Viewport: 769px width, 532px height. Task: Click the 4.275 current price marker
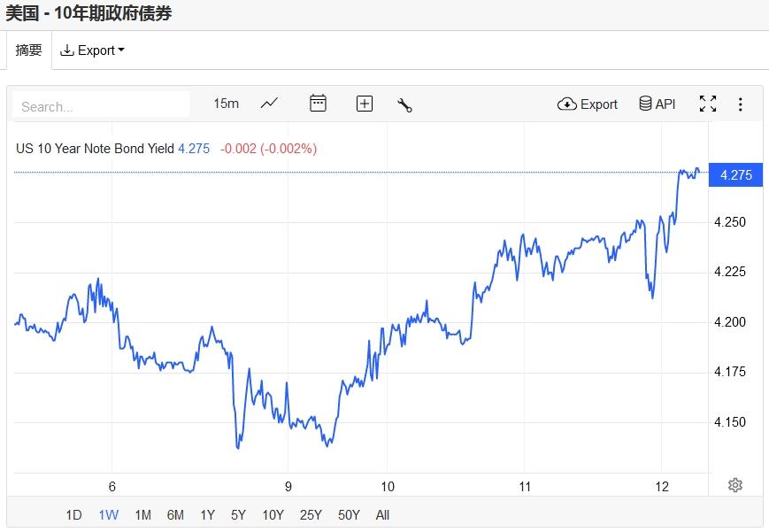(735, 174)
